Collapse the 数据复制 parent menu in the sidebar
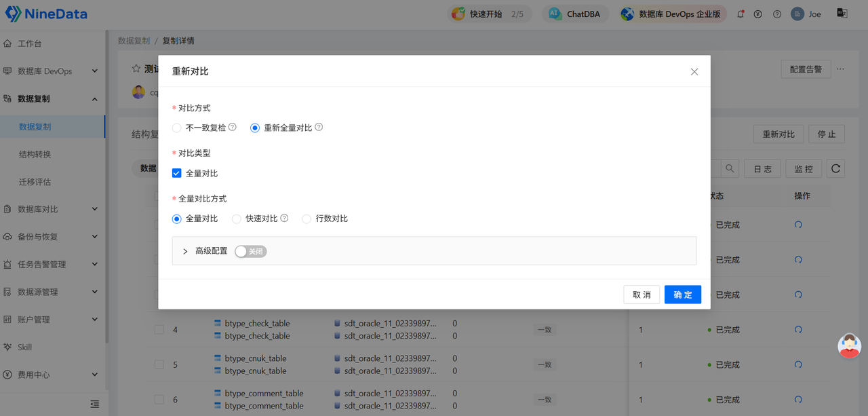The height and width of the screenshot is (416, 868). point(52,99)
